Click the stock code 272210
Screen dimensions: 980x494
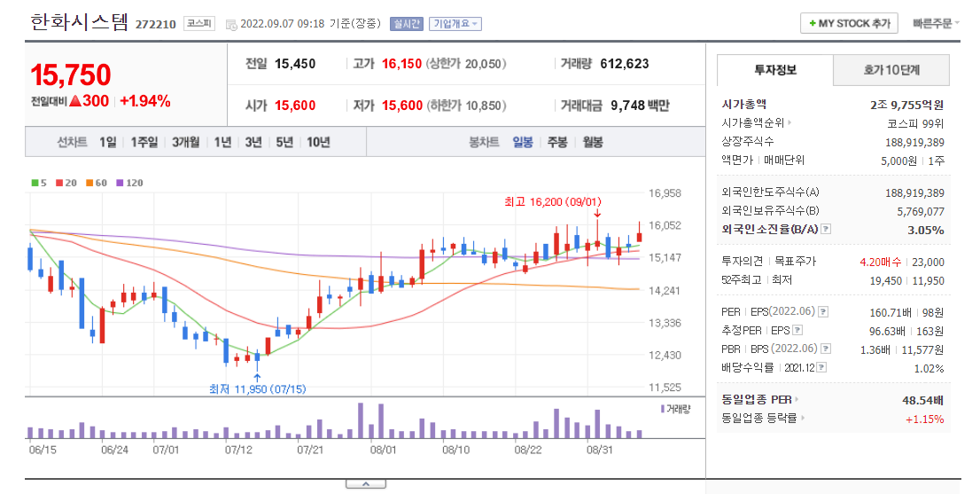coord(156,25)
